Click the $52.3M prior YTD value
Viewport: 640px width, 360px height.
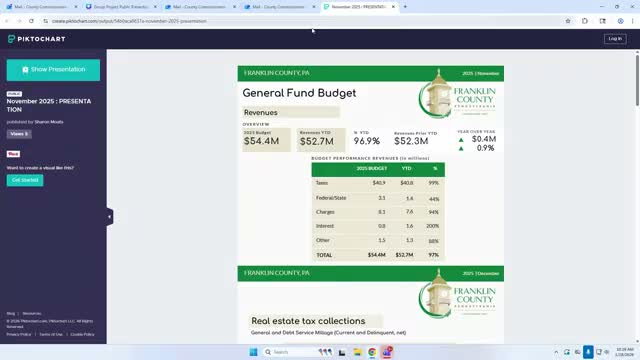(x=411, y=141)
